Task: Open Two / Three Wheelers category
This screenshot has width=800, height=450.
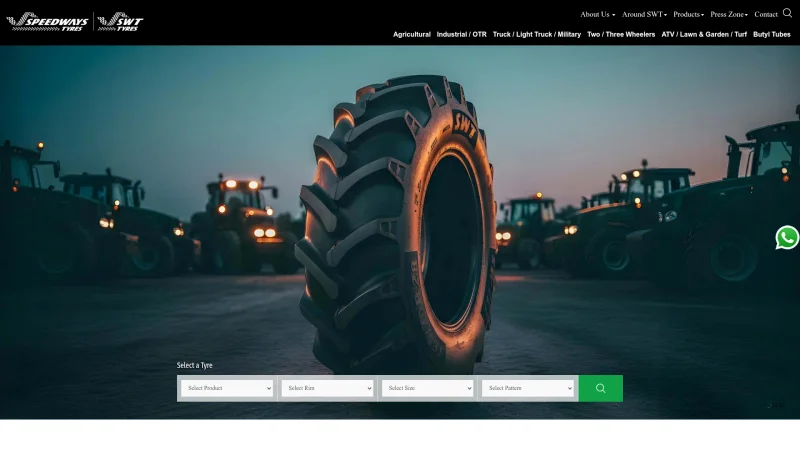Action: point(621,34)
